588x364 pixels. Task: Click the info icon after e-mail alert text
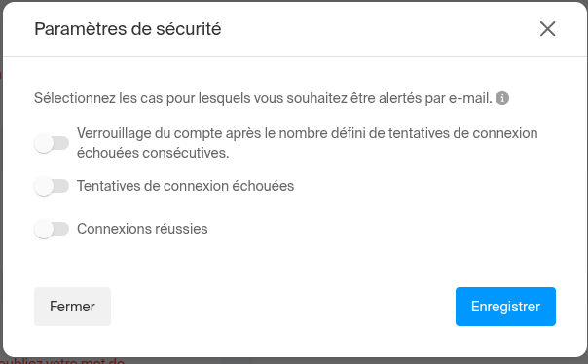coord(502,98)
